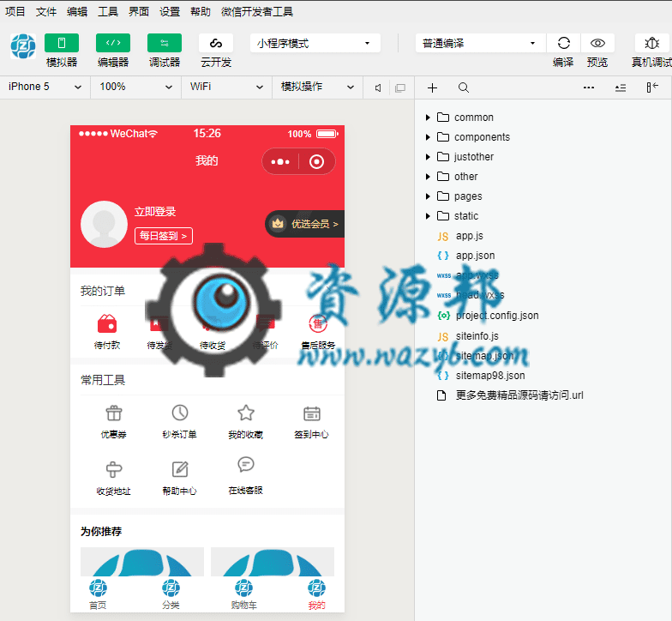Open the 编辑 menu
The width and height of the screenshot is (672, 621).
click(77, 12)
